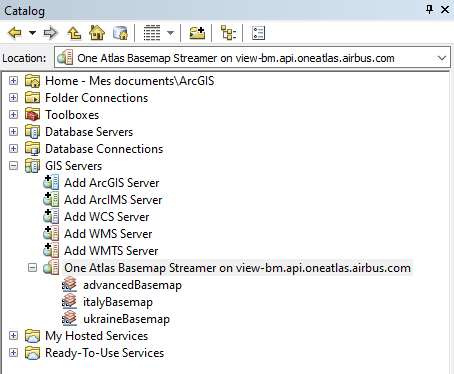Select the Folder Connections icon

click(x=33, y=98)
